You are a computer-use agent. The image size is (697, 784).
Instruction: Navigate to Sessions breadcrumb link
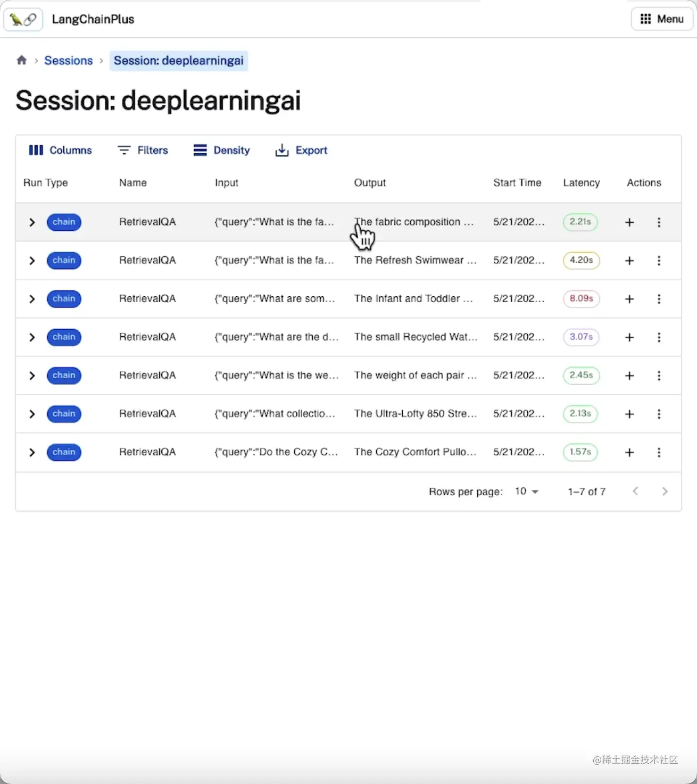pos(68,61)
